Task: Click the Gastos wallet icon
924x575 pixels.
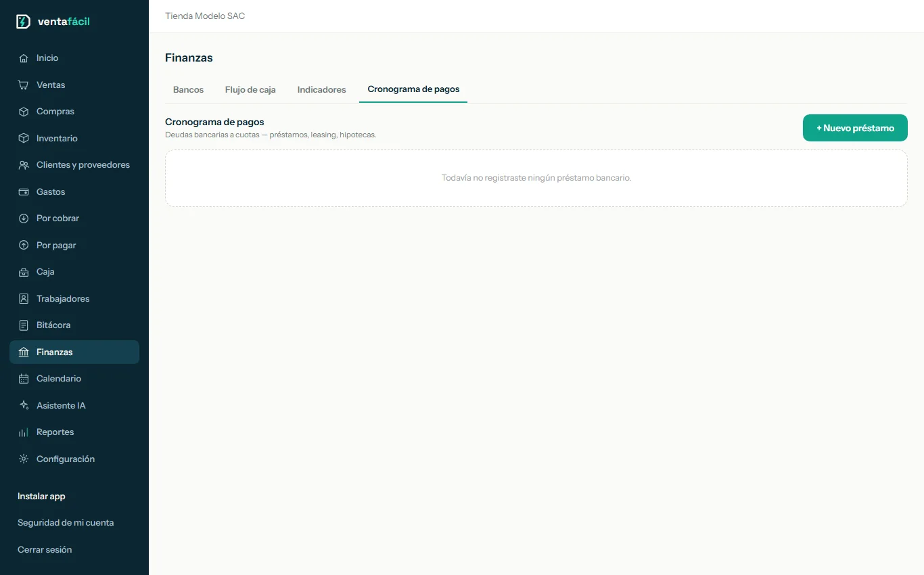Action: point(24,192)
